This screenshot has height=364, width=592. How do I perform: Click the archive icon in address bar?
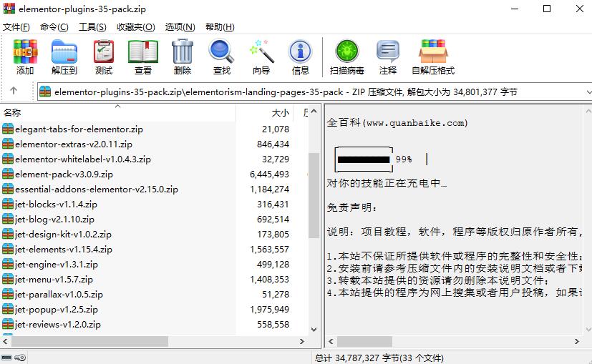(x=45, y=92)
